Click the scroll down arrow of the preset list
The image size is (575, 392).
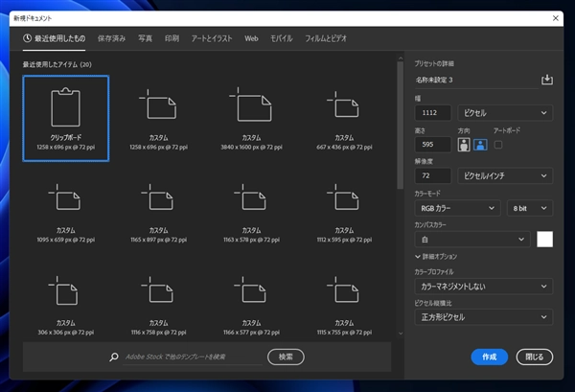tap(401, 334)
